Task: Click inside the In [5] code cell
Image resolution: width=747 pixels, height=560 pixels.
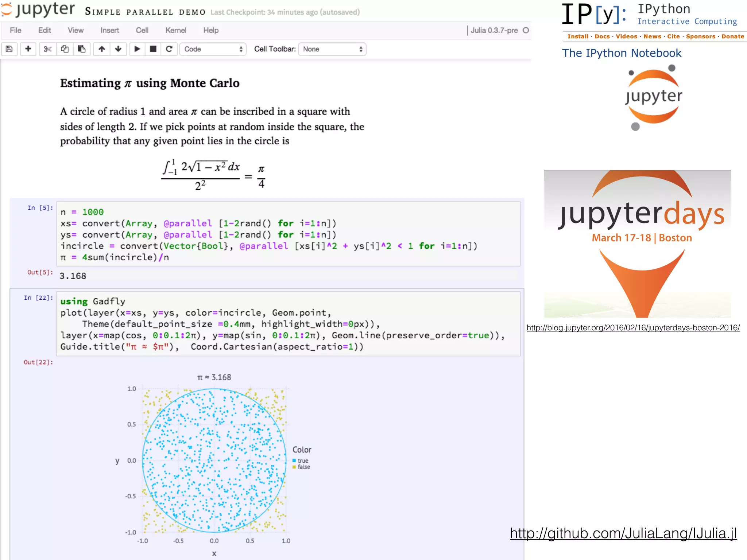Action: click(x=288, y=234)
